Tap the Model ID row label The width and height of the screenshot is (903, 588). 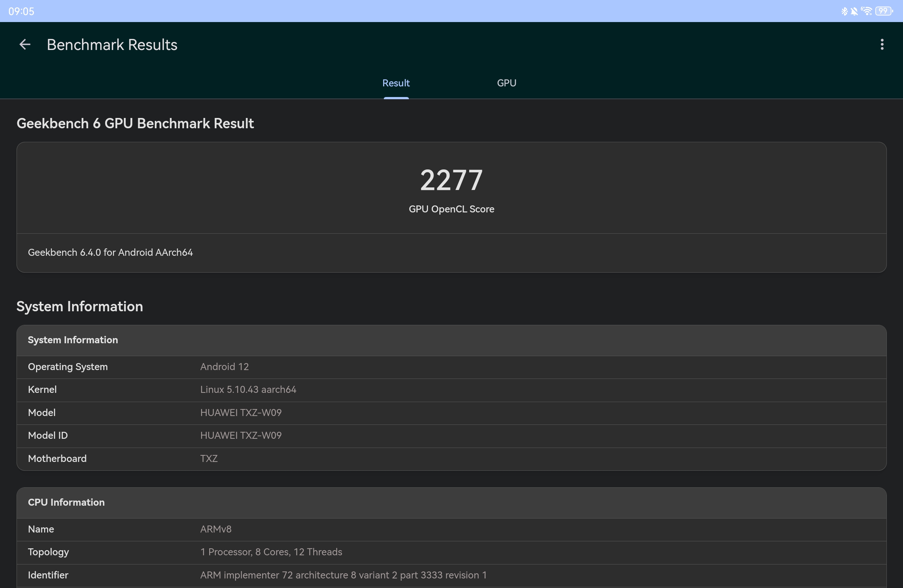point(48,435)
